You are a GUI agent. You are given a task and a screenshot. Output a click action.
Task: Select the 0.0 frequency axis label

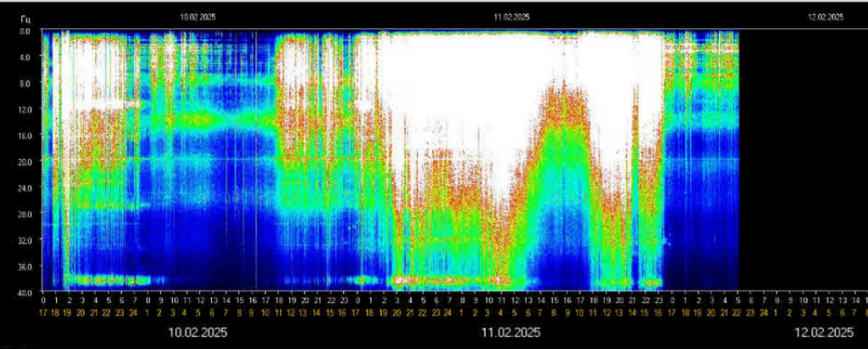pos(25,31)
